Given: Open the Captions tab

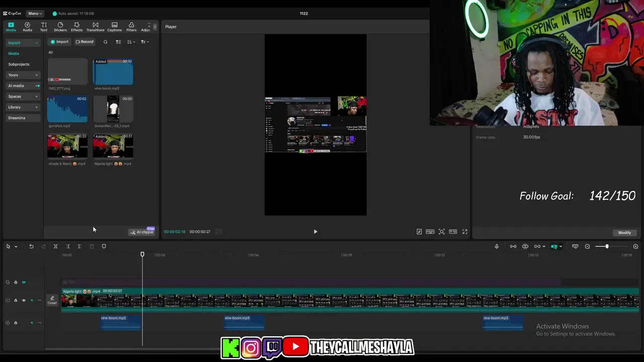Looking at the screenshot, I should coord(114,27).
